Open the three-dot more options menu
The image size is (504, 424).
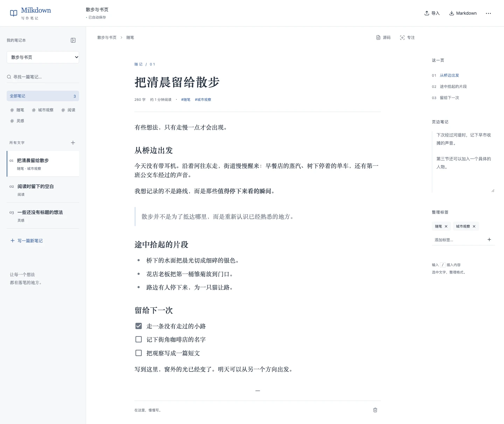[x=488, y=13]
